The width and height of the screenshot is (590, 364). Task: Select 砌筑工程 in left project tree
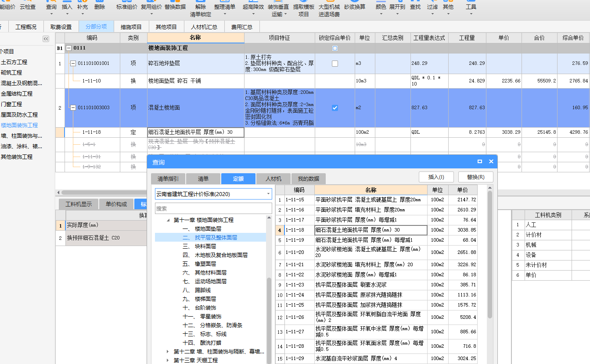point(11,73)
